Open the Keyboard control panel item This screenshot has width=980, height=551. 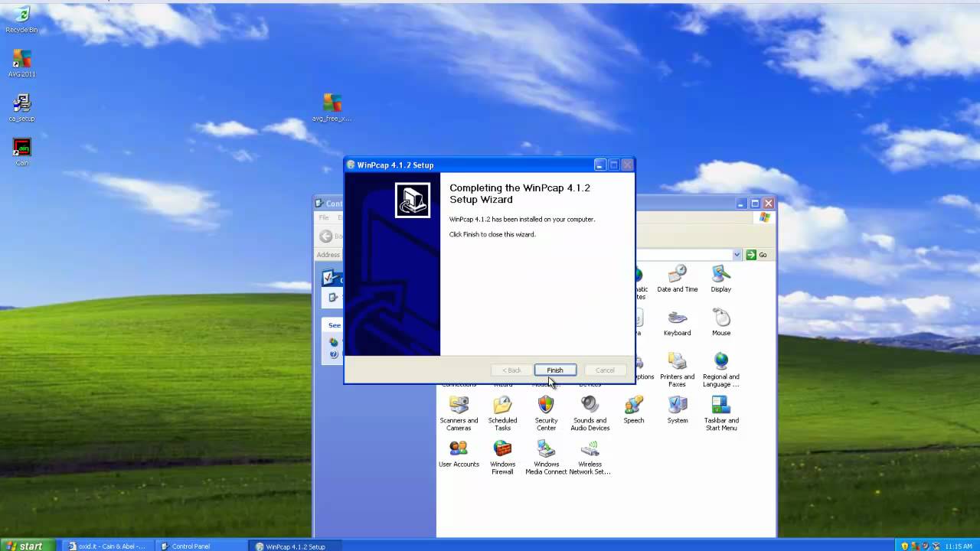pos(677,323)
